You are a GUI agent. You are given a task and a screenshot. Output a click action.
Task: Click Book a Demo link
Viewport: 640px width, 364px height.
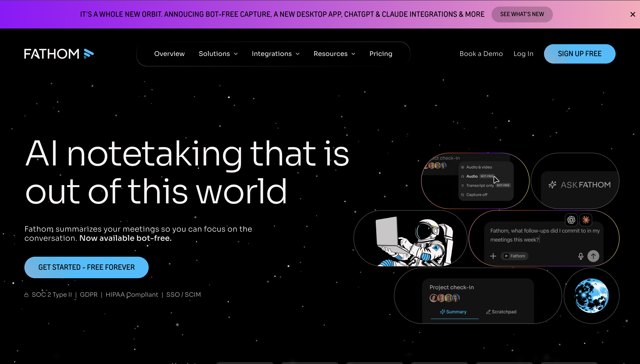tap(481, 54)
